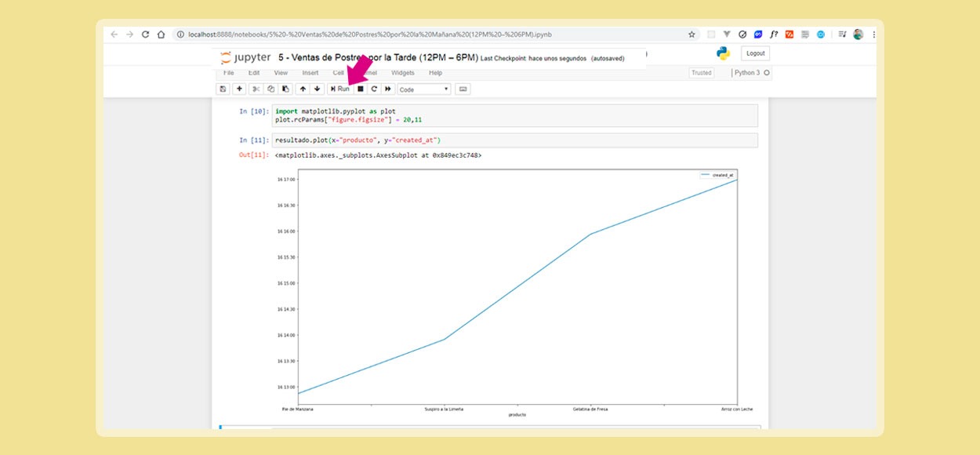
Task: Open the media playlist control icon
Action: point(842,35)
